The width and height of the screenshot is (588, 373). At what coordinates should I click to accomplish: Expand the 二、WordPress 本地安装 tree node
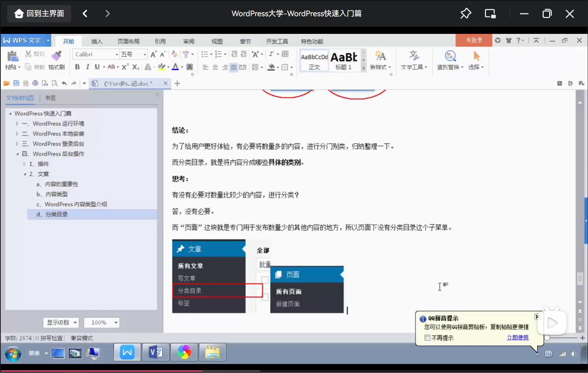(x=17, y=134)
